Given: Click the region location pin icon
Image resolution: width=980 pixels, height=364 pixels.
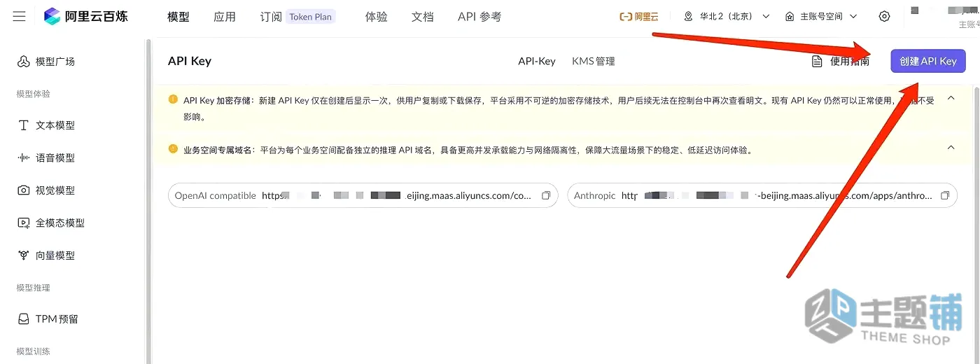Looking at the screenshot, I should tap(689, 16).
